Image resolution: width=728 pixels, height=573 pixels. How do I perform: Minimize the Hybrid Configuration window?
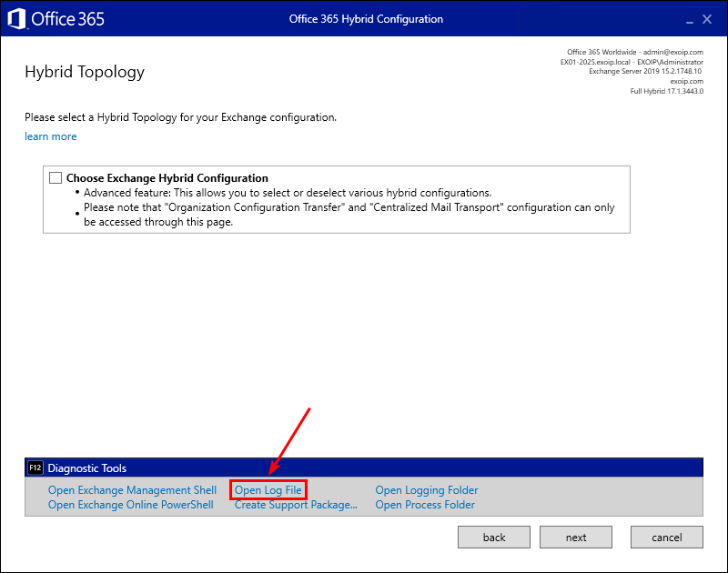[x=690, y=20]
